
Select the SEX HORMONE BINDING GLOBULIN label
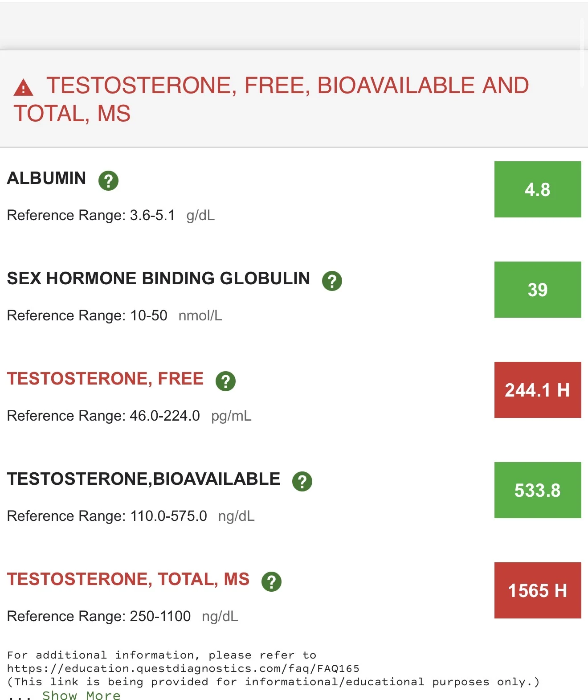pos(159,278)
